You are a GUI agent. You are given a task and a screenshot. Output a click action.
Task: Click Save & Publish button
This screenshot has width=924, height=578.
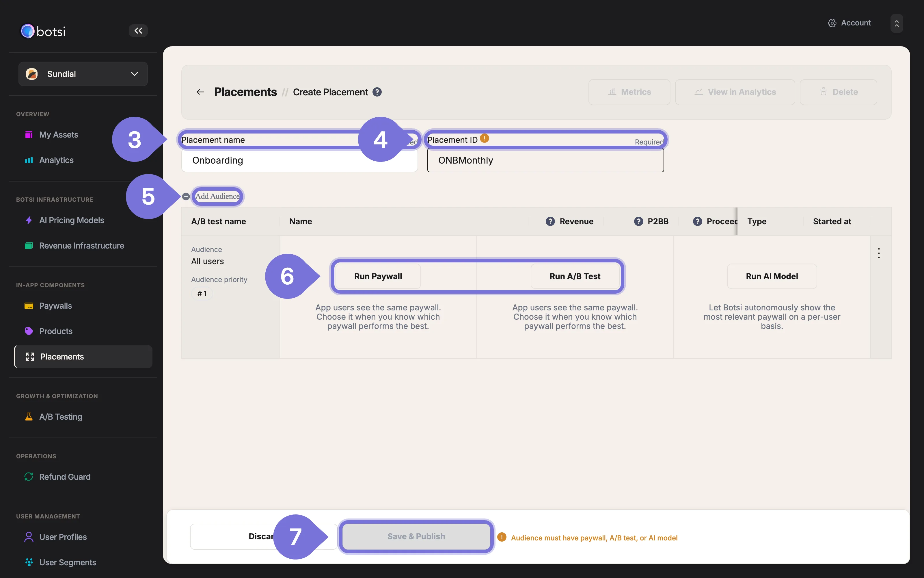click(416, 537)
